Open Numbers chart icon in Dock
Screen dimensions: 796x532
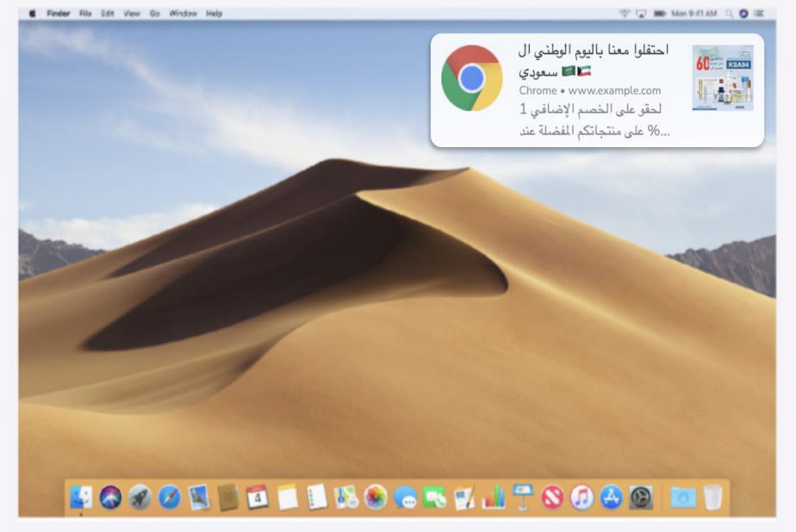[494, 497]
